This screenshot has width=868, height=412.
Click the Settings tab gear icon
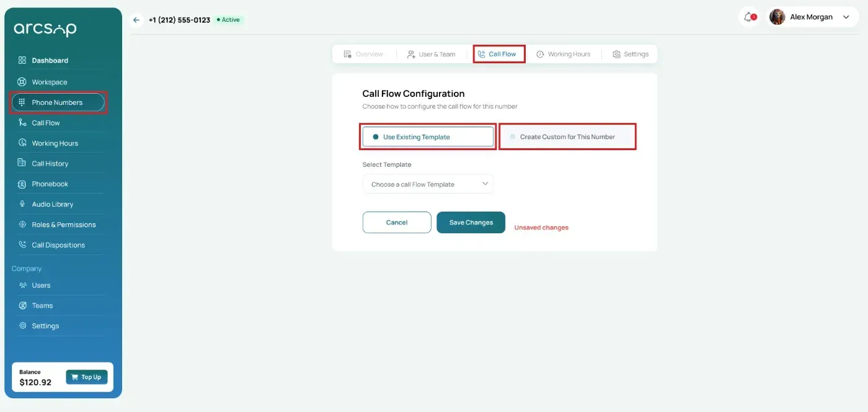616,54
